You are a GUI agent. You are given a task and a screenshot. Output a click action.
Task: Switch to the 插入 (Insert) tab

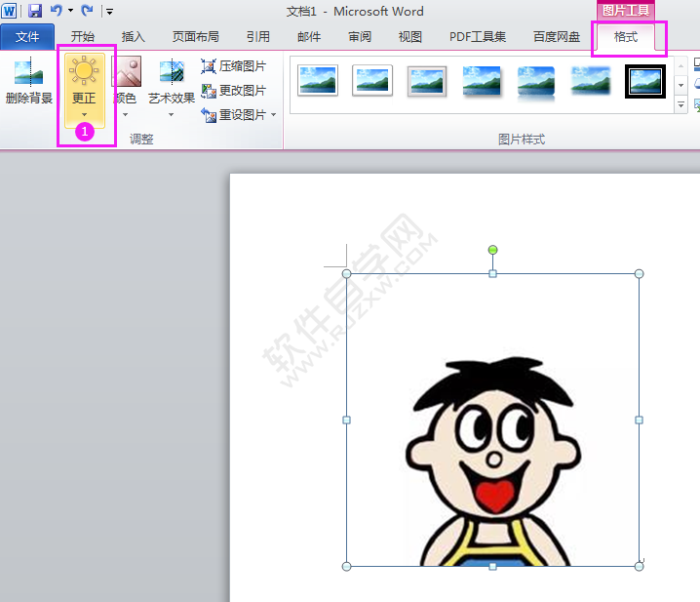click(x=133, y=37)
